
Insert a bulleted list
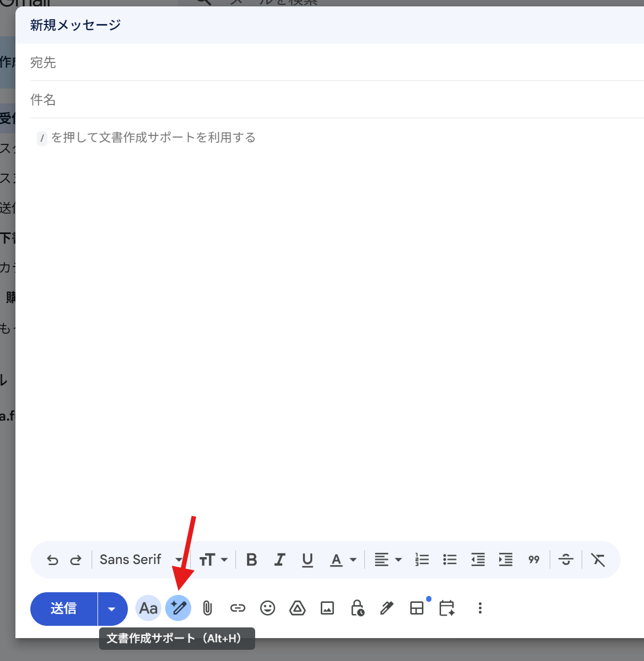[450, 560]
